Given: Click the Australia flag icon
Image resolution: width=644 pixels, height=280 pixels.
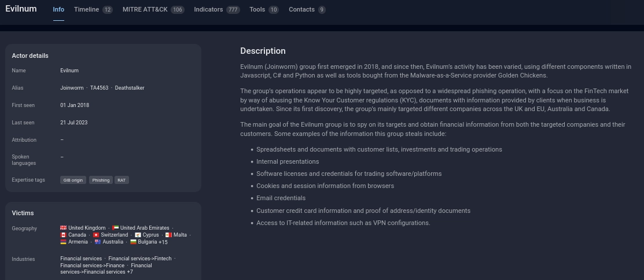Looking at the screenshot, I should (98, 242).
